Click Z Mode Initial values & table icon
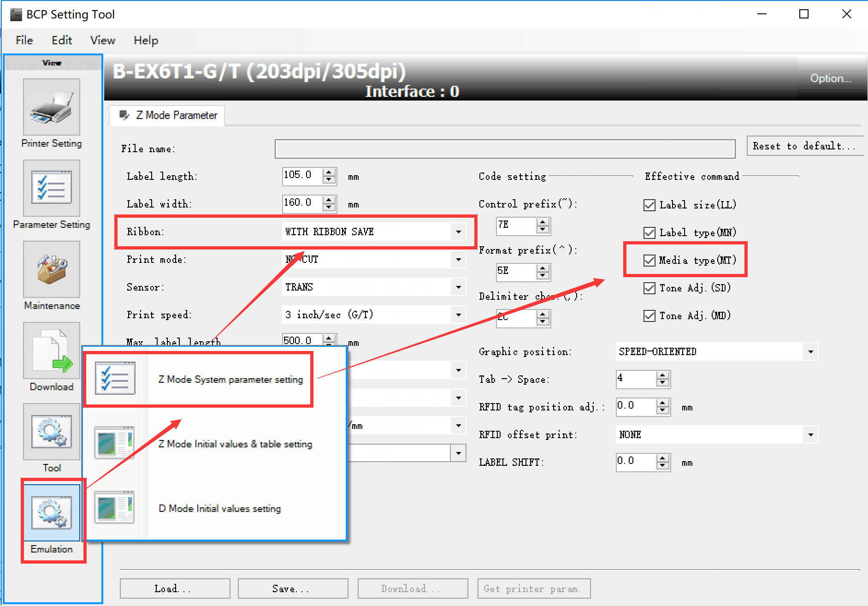 [115, 443]
